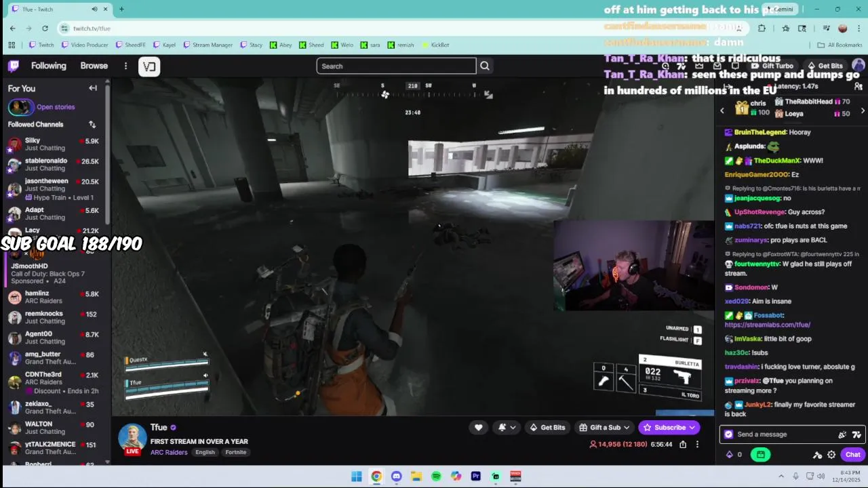The height and width of the screenshot is (488, 868).
Task: Open Spotify from taskbar
Action: 436,476
